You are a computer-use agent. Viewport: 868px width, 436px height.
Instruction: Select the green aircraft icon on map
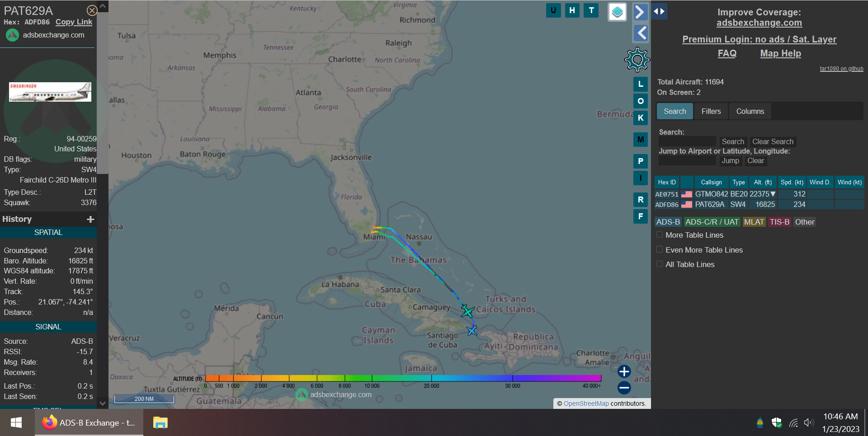tap(467, 311)
